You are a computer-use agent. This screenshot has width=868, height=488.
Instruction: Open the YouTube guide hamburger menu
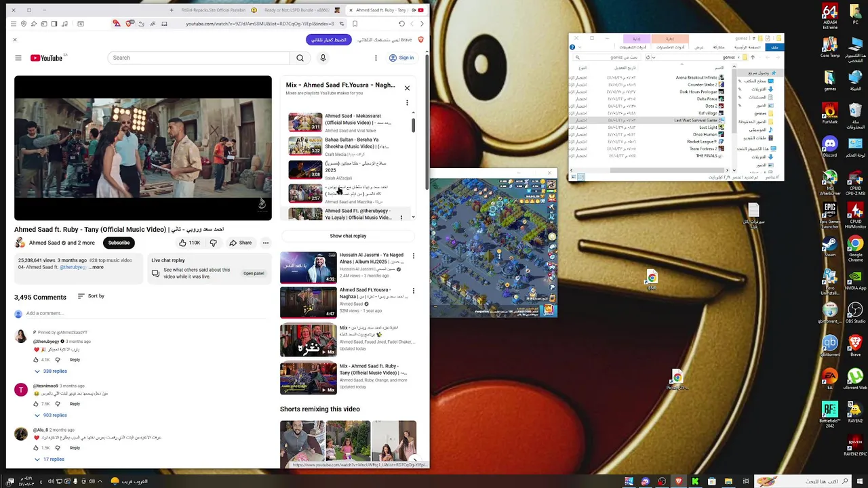(18, 58)
